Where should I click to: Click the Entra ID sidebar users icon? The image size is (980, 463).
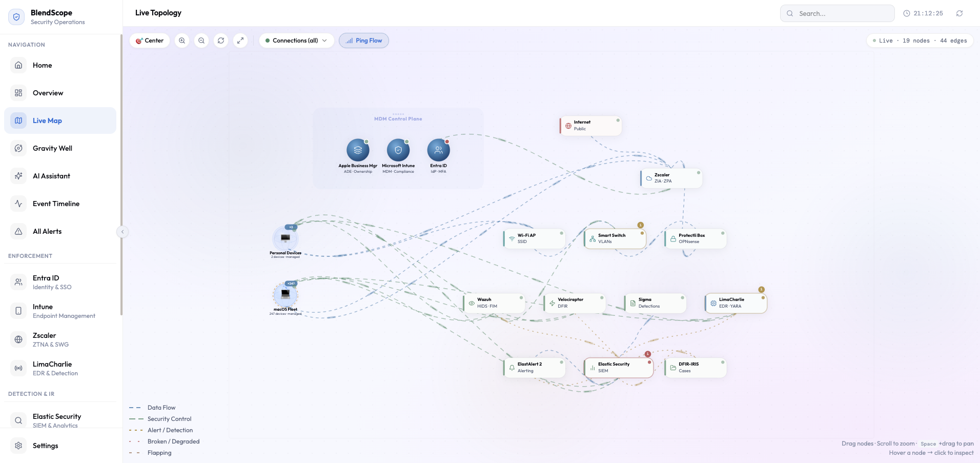[18, 282]
